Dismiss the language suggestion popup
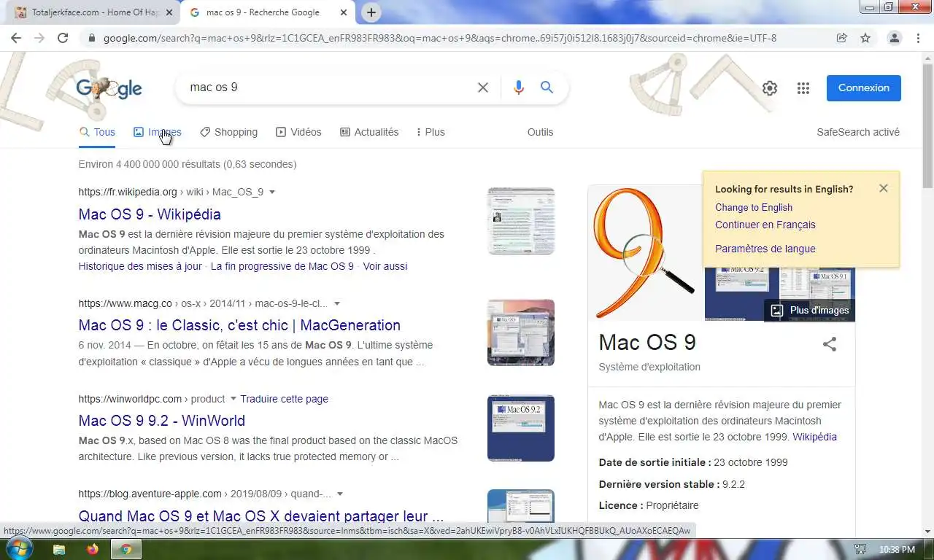Image resolution: width=934 pixels, height=560 pixels. pyautogui.click(x=884, y=188)
